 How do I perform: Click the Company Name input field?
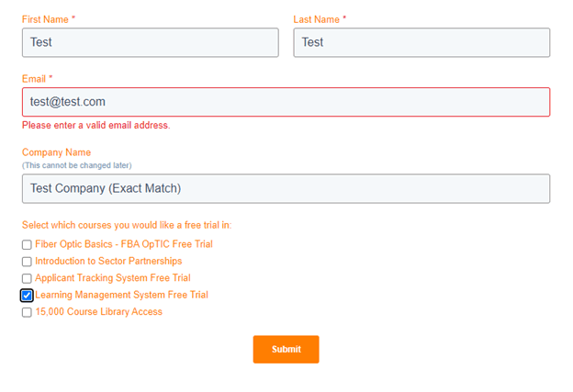coord(286,188)
